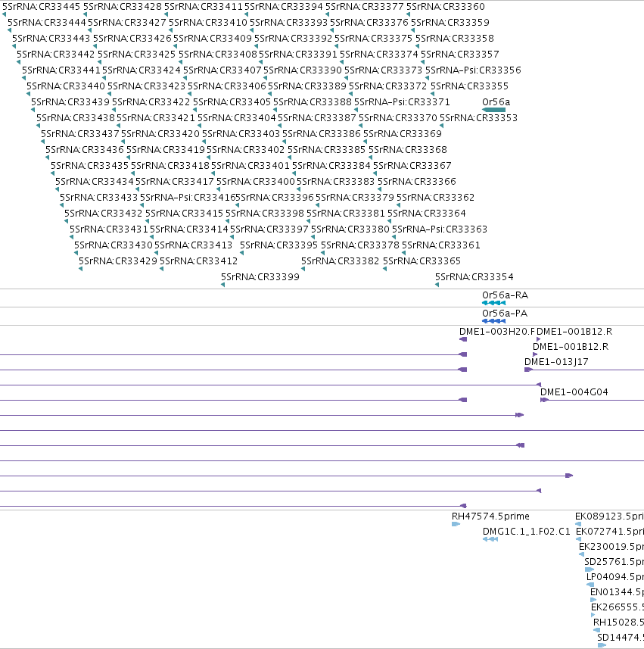This screenshot has width=644, height=649.
Task: Open the RH47574.5prime EST label
Action: tap(490, 516)
